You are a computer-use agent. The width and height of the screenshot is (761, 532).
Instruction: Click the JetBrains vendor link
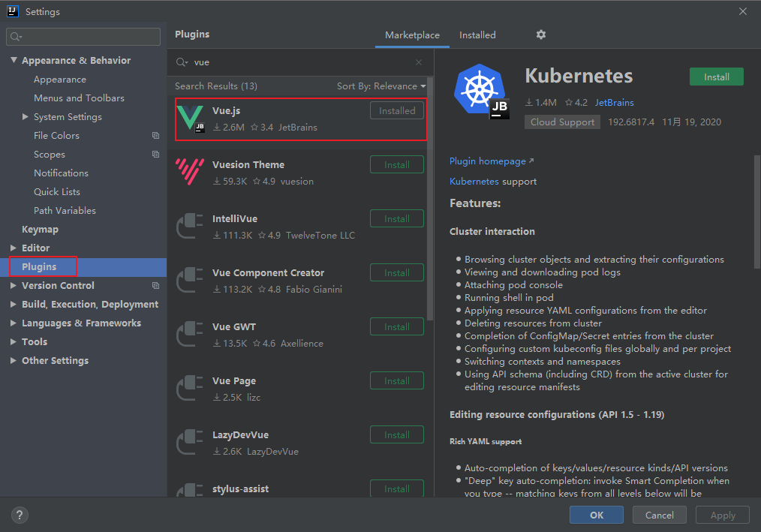click(x=614, y=102)
